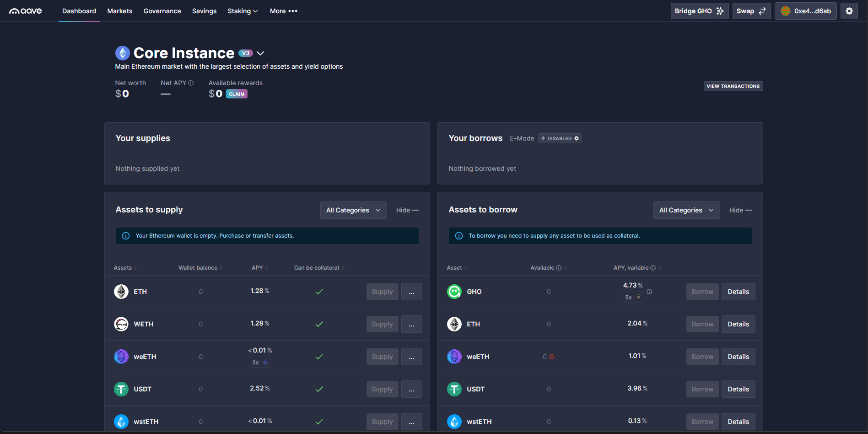868x434 pixels.
Task: Open the Governance page
Action: [x=162, y=11]
